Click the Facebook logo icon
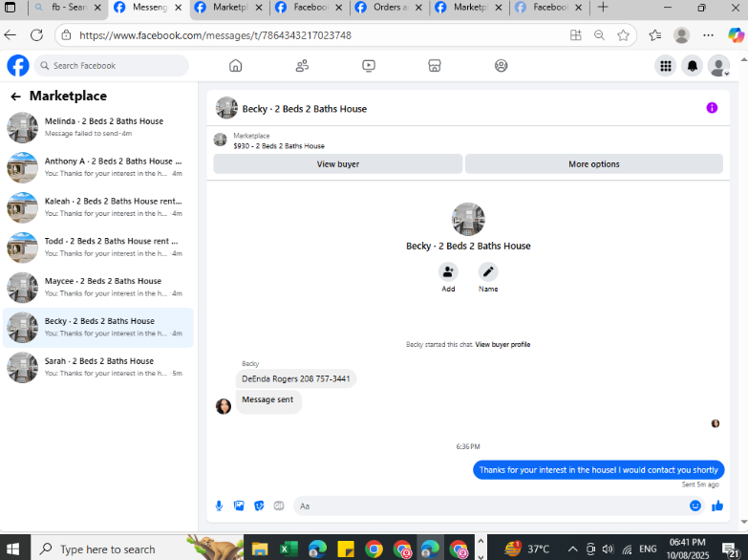748x560 pixels. coord(18,65)
